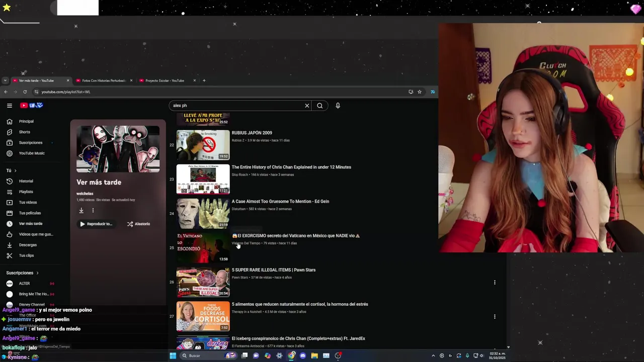Image resolution: width=644 pixels, height=362 pixels.
Task: Open the YouTube hamburger guide menu
Action: [x=9, y=106]
